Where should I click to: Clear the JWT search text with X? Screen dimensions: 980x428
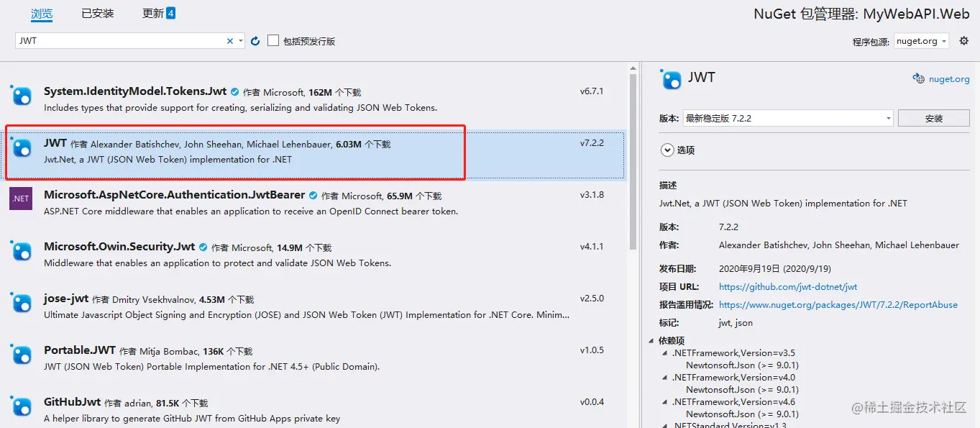[x=230, y=41]
